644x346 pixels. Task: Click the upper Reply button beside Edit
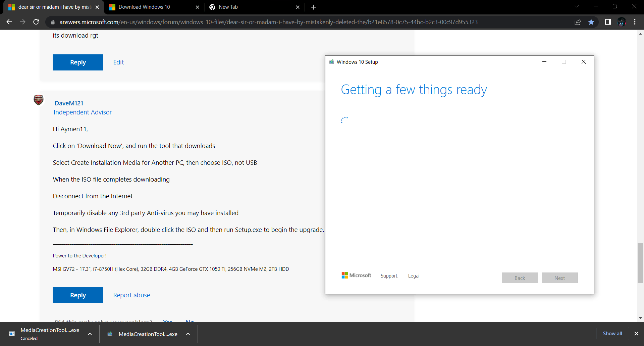[x=78, y=62]
